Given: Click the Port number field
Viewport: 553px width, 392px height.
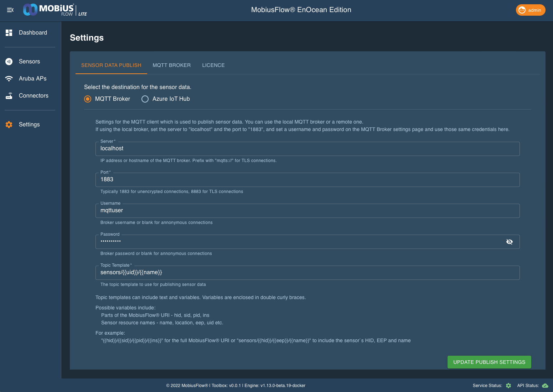Looking at the screenshot, I should pos(307,180).
